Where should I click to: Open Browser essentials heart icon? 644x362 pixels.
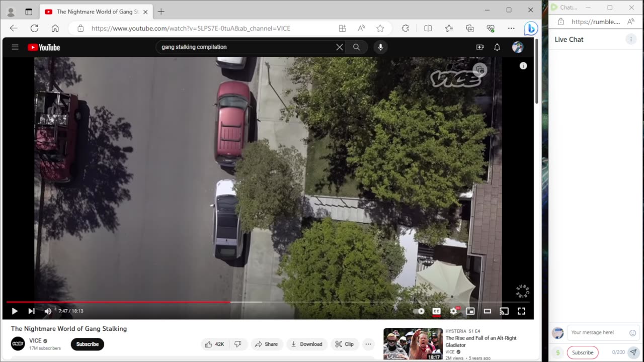point(491,29)
